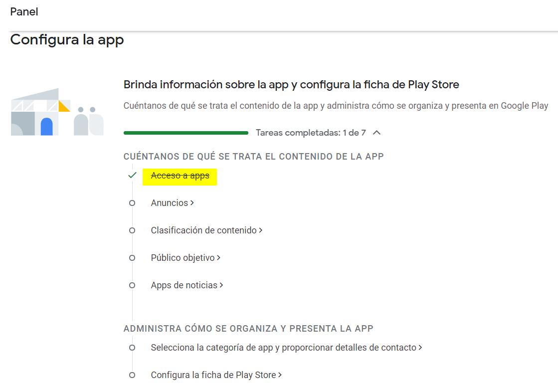Click the Tareas completadas: 1 de 7 text
The image size is (558, 392).
tap(311, 133)
